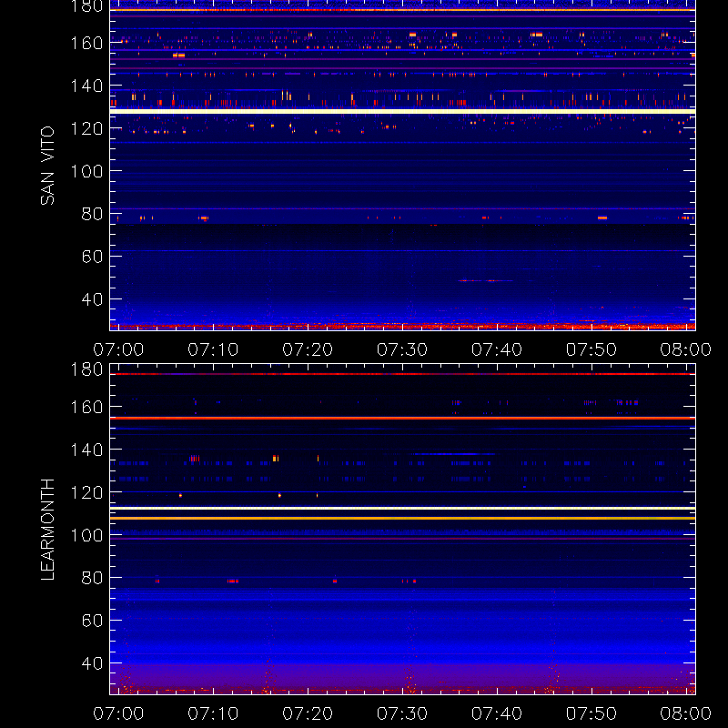Click the LEARMONTH axis title
The height and width of the screenshot is (728, 728).
47,530
